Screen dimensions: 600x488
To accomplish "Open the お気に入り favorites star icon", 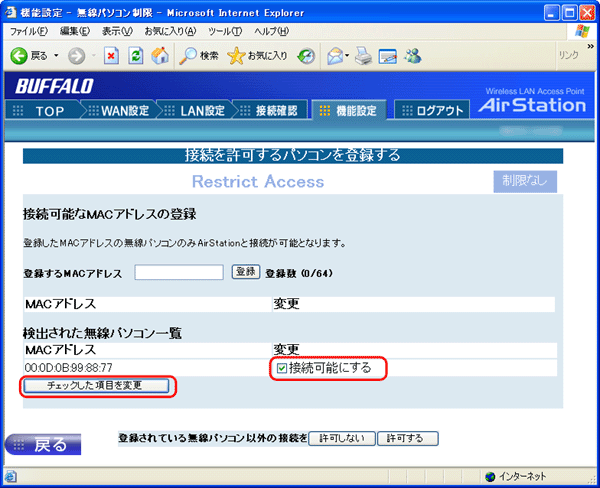I will (237, 55).
